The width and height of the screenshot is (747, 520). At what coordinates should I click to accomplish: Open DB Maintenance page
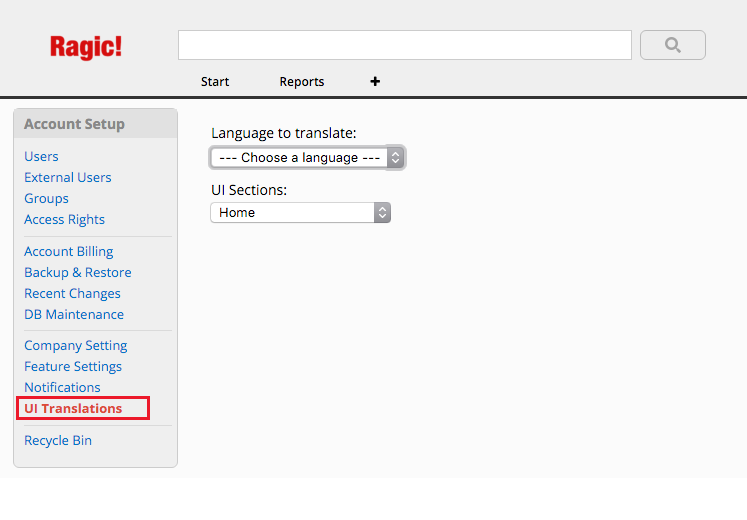click(74, 314)
